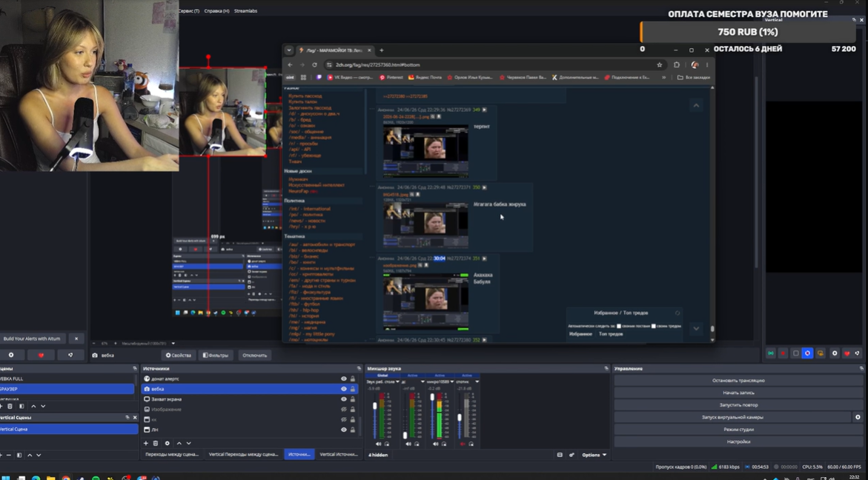The image size is (868, 480).
Task: Open спотик mixer channel dropdown
Action: click(x=477, y=381)
